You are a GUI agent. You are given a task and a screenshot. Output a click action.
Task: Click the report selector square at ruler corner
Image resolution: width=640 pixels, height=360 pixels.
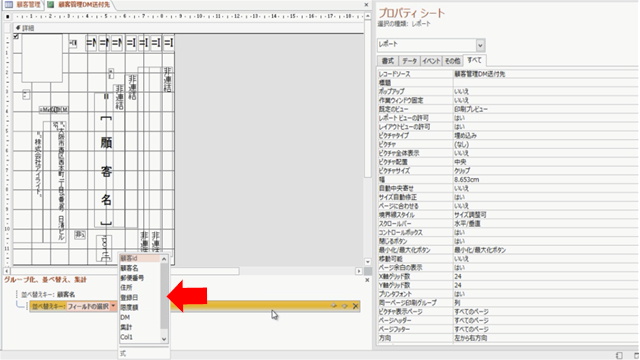tap(8, 17)
